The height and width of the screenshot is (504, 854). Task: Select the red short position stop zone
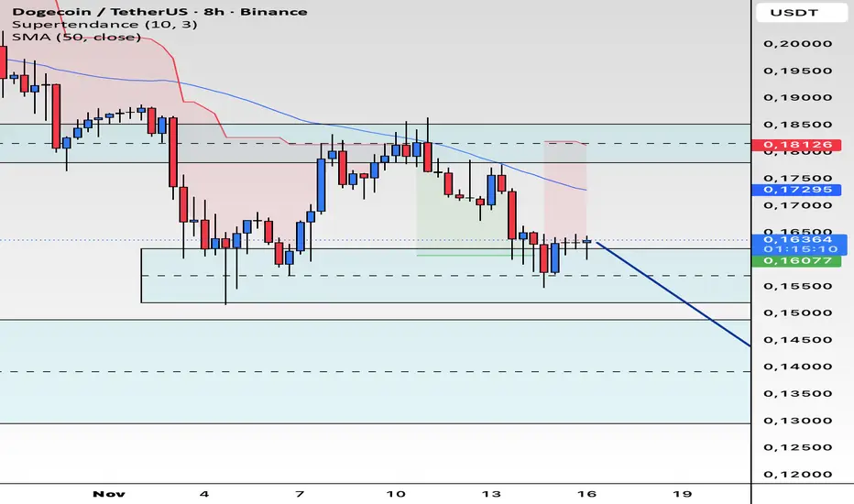point(564,191)
